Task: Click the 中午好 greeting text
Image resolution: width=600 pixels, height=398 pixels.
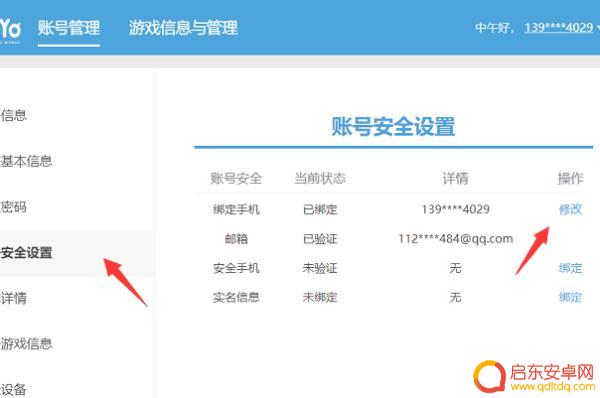Action: (x=493, y=28)
